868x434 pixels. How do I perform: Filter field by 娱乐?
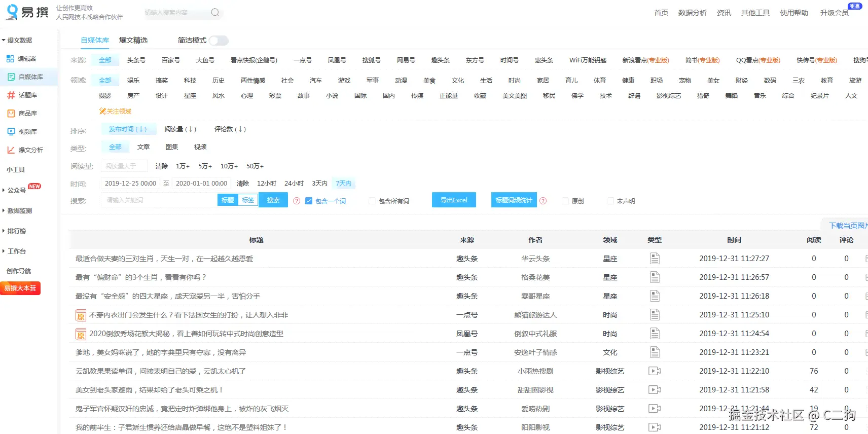133,81
